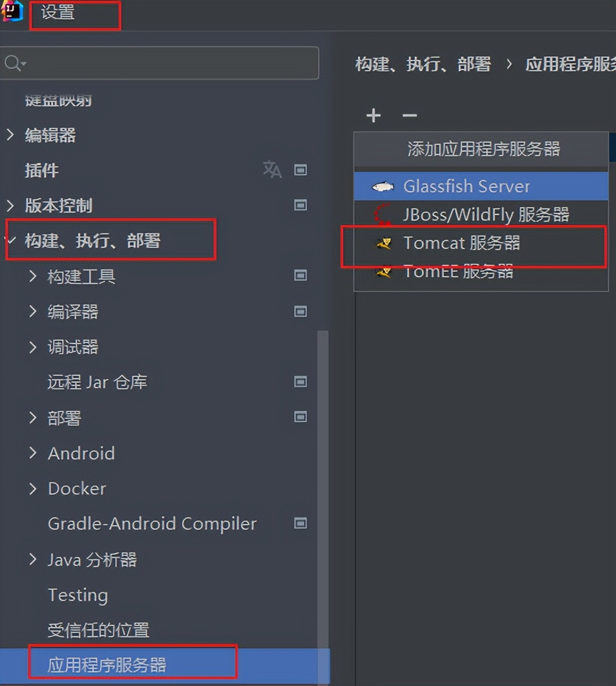Screen dimensions: 616x686
Task: Click the minus icon to remove server
Action: [x=409, y=115]
